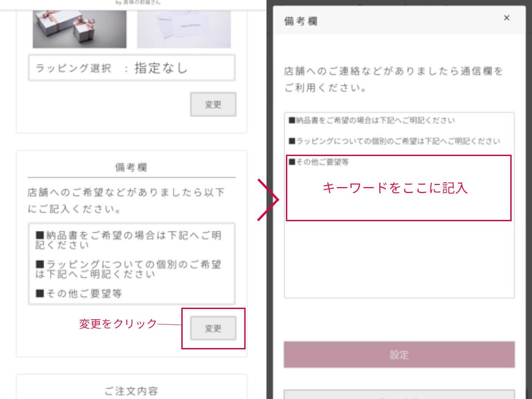Click the highlighted 変更 button in 備考欄 section

coord(213,328)
